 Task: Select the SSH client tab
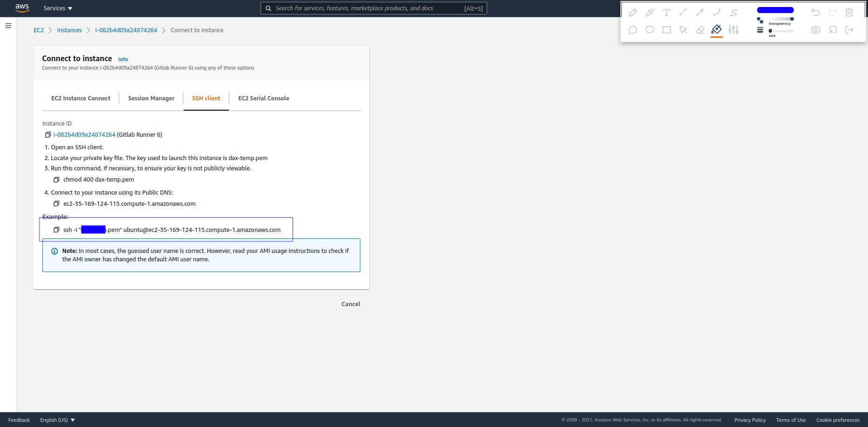pos(206,98)
